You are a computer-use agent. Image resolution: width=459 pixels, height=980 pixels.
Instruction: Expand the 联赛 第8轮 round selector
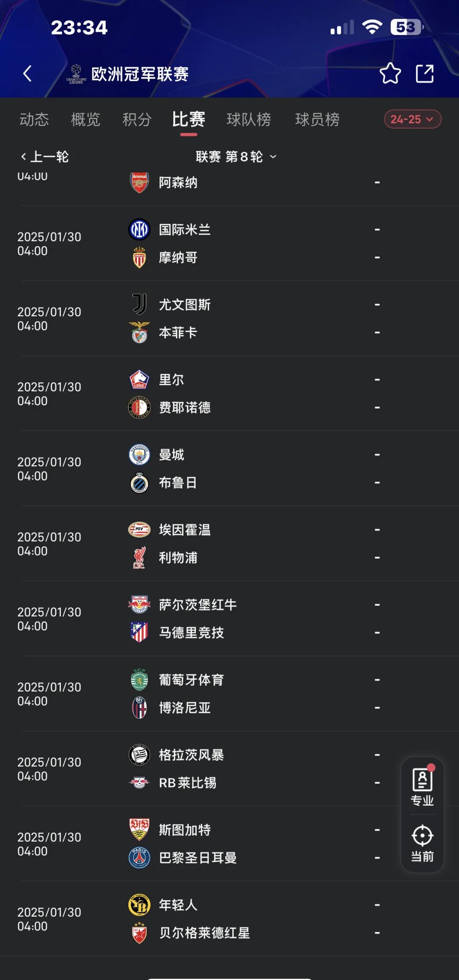click(x=236, y=157)
